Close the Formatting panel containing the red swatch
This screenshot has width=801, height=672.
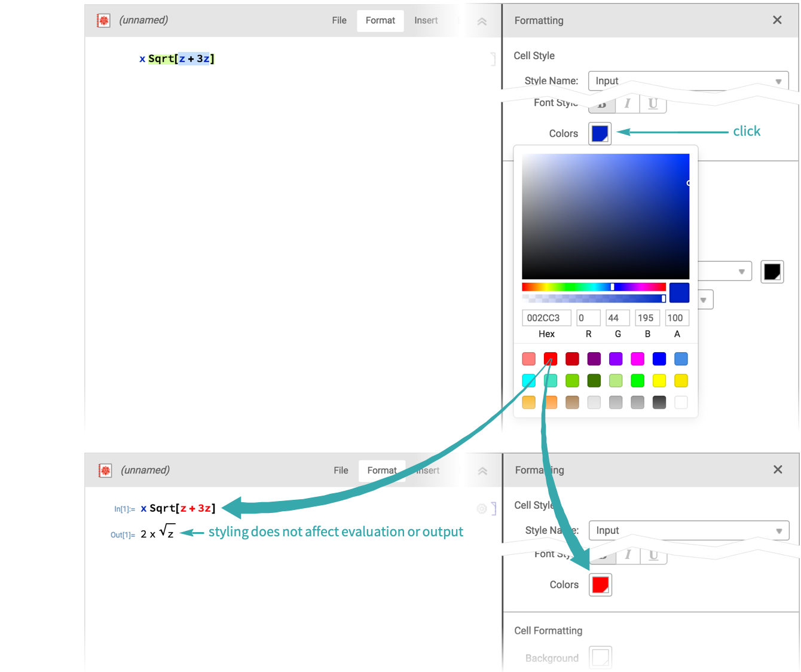coord(777,469)
